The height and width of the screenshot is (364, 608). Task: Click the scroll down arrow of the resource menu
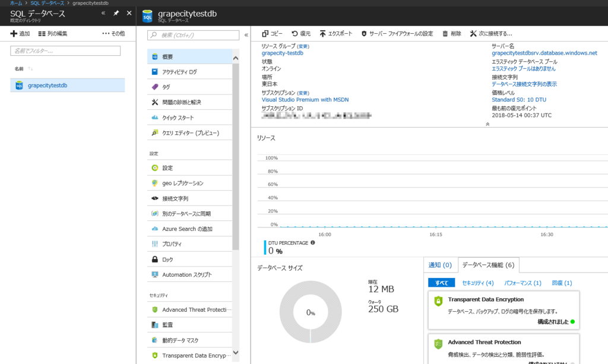[x=236, y=353]
